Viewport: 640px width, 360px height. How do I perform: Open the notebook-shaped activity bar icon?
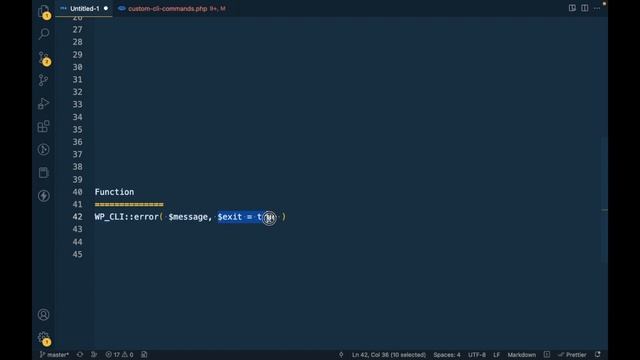44,172
